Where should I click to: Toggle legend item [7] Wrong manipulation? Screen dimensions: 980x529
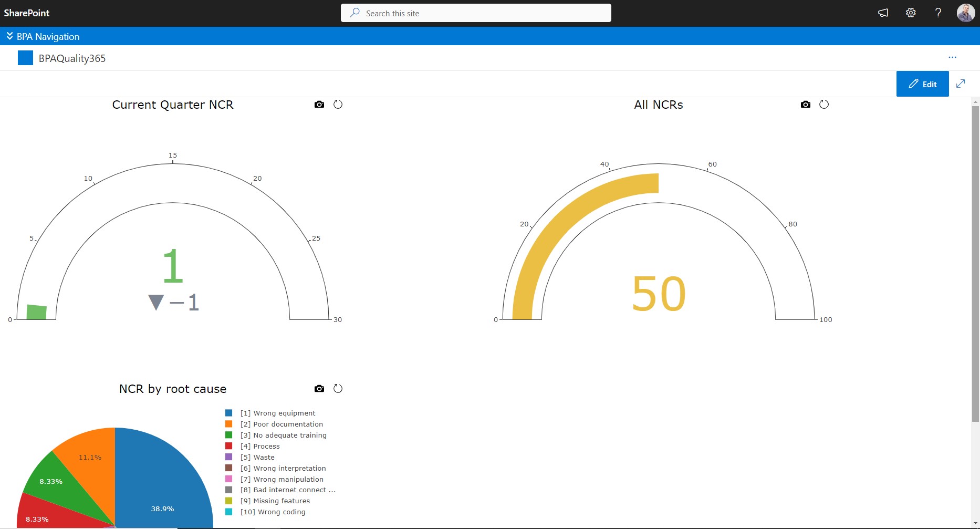pos(274,480)
